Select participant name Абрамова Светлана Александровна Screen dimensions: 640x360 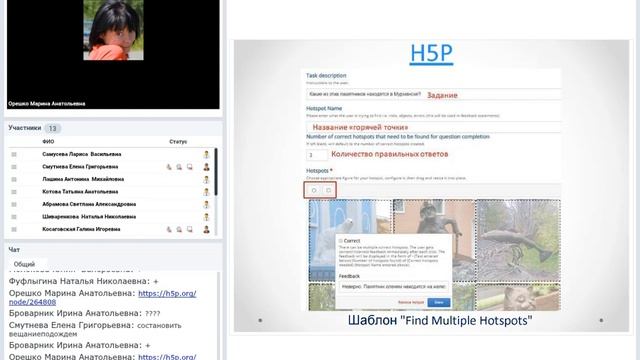point(89,204)
